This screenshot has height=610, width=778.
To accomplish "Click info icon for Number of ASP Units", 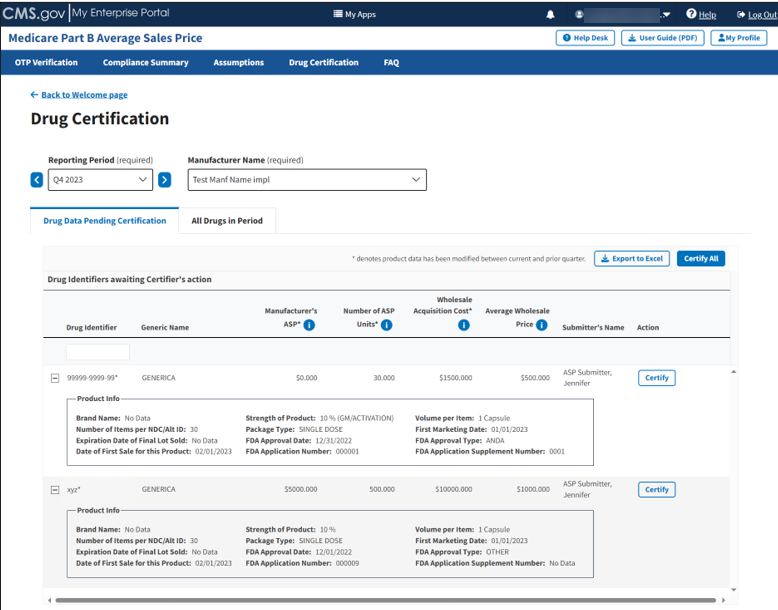I will pyautogui.click(x=386, y=325).
